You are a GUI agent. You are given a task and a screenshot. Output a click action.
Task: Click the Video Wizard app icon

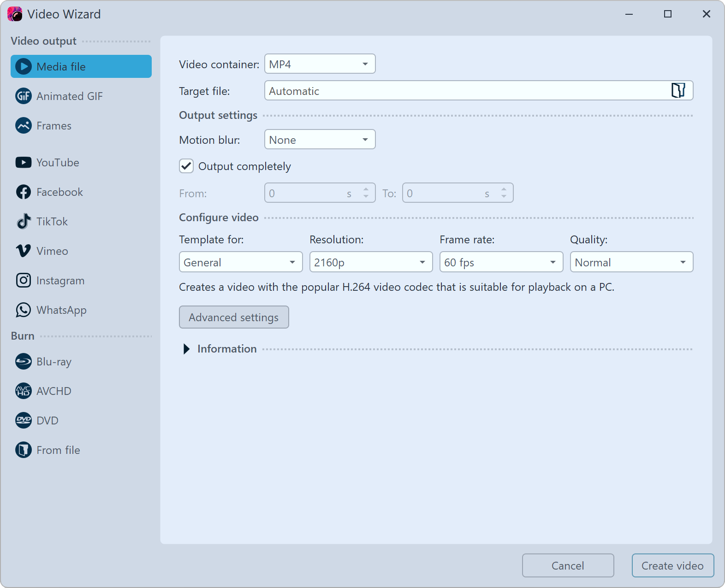[x=15, y=14]
